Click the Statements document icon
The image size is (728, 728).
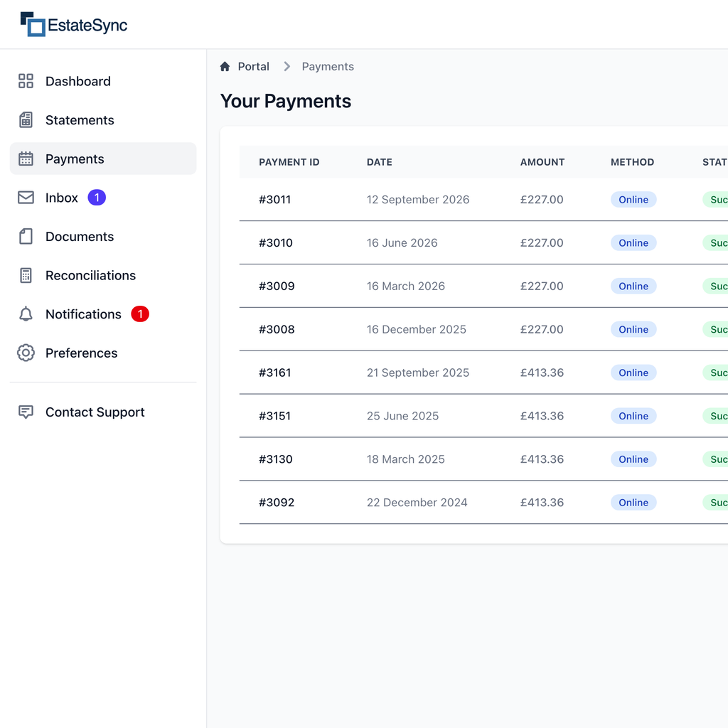(26, 119)
